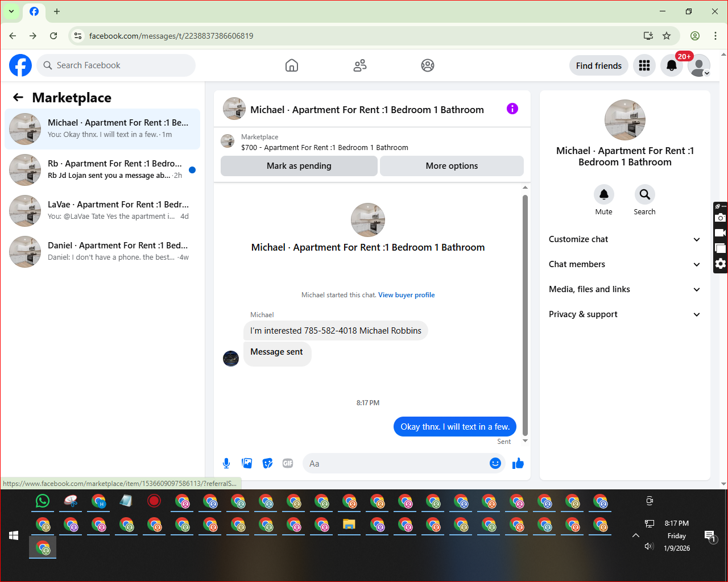Click the Find friends button
Image resolution: width=728 pixels, height=582 pixels.
click(x=599, y=65)
